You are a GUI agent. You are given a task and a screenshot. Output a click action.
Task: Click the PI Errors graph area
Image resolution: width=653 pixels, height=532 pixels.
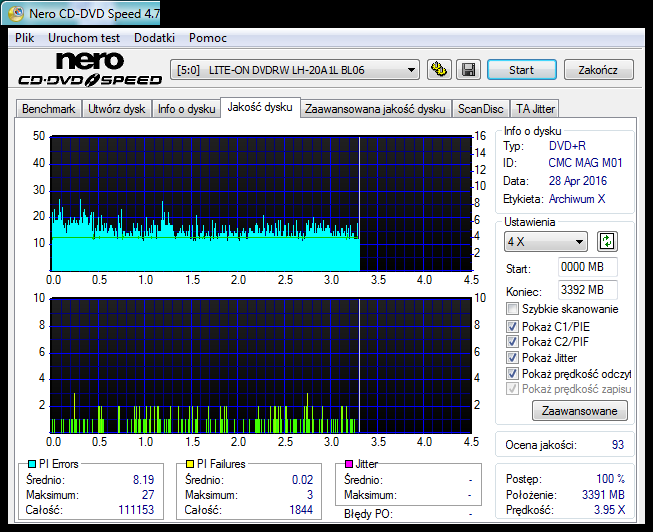261,203
